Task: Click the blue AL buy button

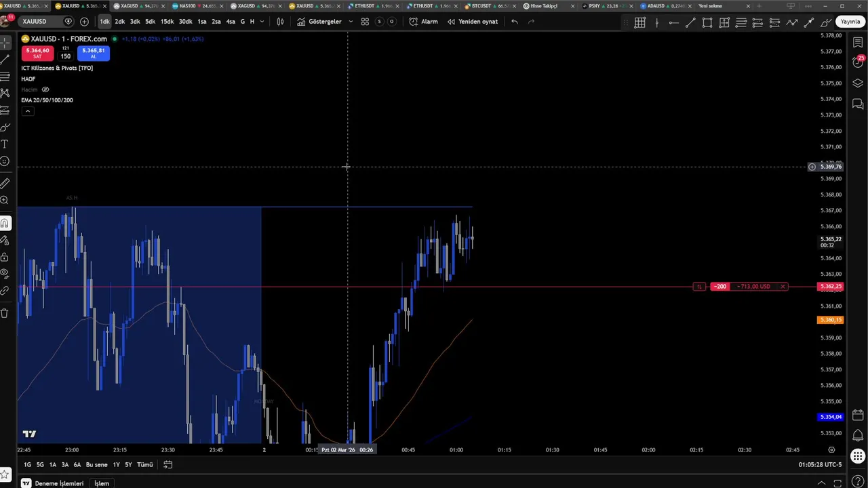Action: click(94, 53)
